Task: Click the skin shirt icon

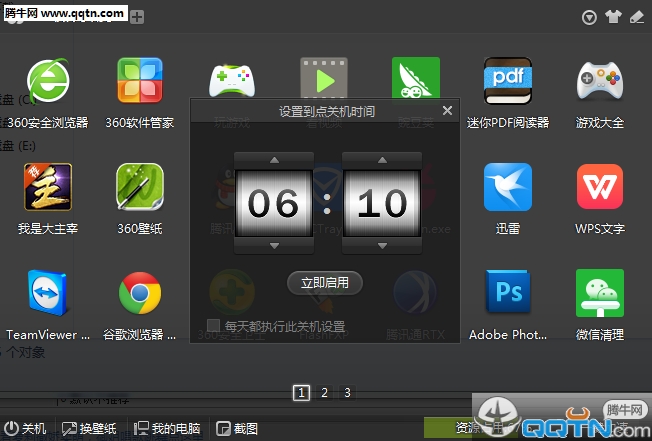Action: point(613,17)
